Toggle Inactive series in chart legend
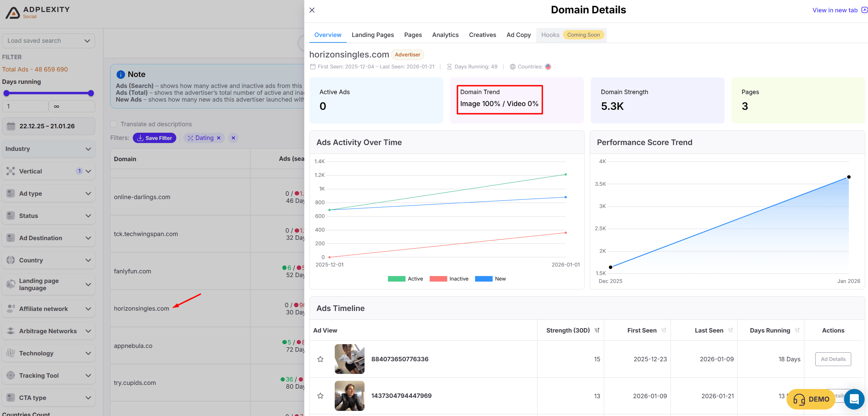The width and height of the screenshot is (868, 416). (x=449, y=279)
